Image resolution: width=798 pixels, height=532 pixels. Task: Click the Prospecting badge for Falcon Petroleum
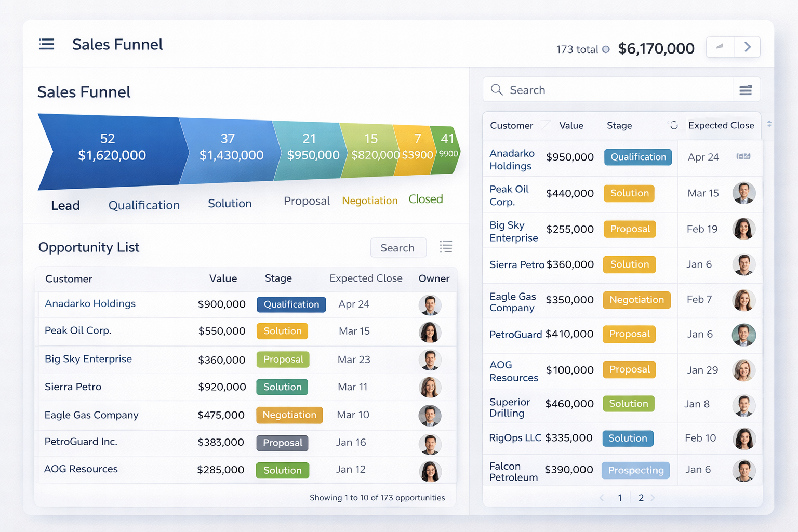pos(635,470)
